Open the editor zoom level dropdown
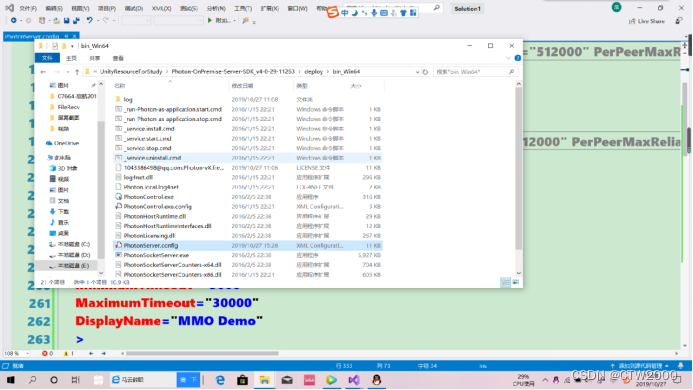The height and width of the screenshot is (390, 693). [27, 353]
